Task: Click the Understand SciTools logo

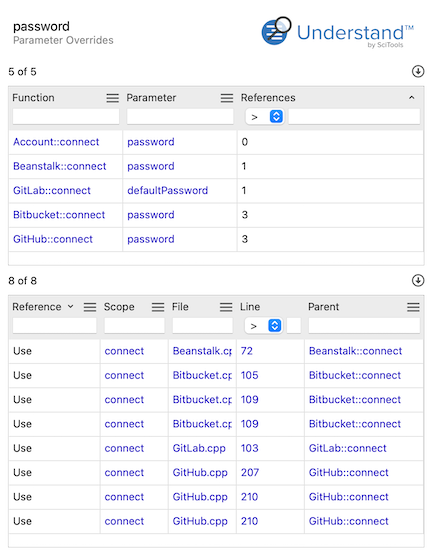Action: click(x=337, y=31)
